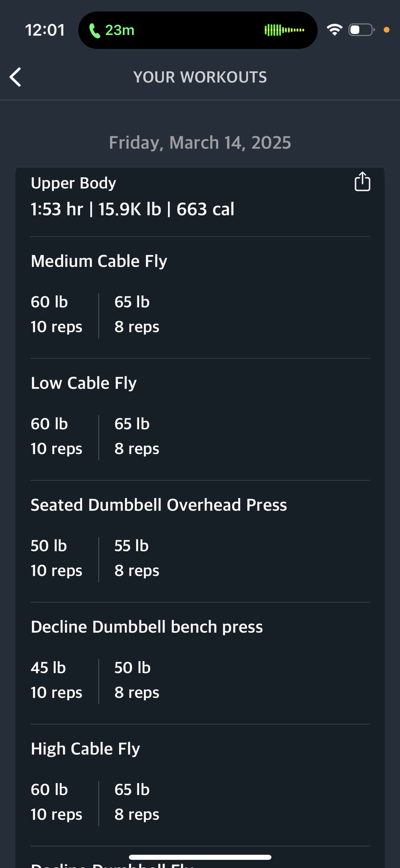This screenshot has height=868, width=400.
Task: Select Medium Cable Fly 65 lb set
Action: click(137, 314)
